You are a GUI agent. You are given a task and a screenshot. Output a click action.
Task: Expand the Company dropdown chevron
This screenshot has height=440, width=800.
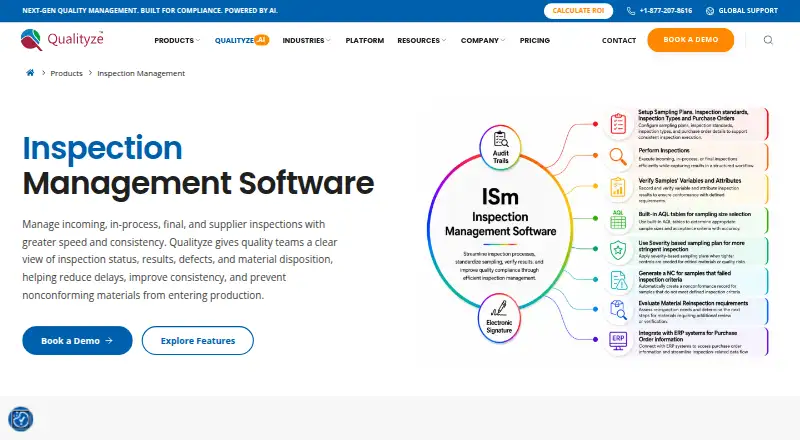pos(503,40)
